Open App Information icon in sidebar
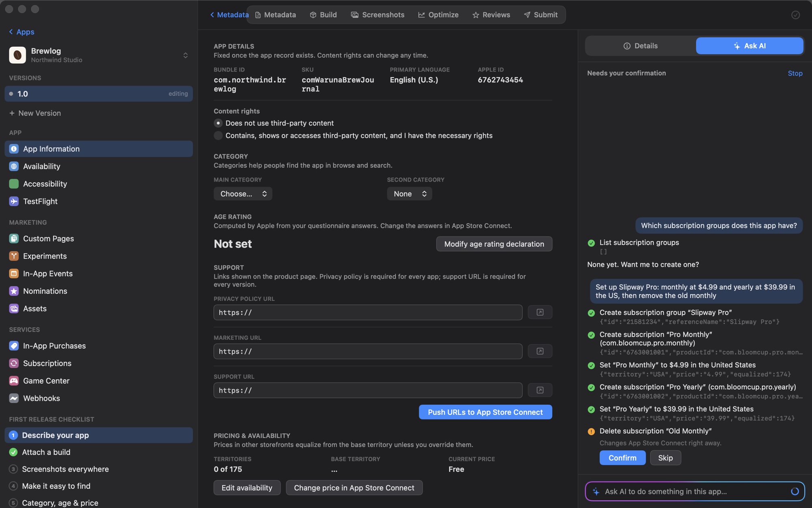812x508 pixels. (14, 149)
